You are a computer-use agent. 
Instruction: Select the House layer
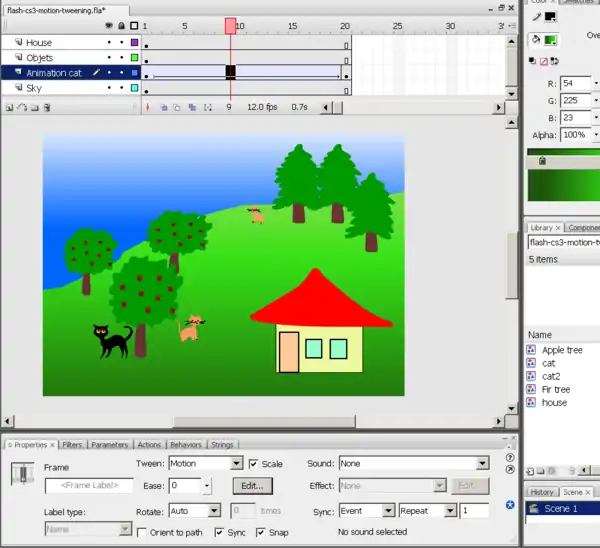tap(40, 43)
